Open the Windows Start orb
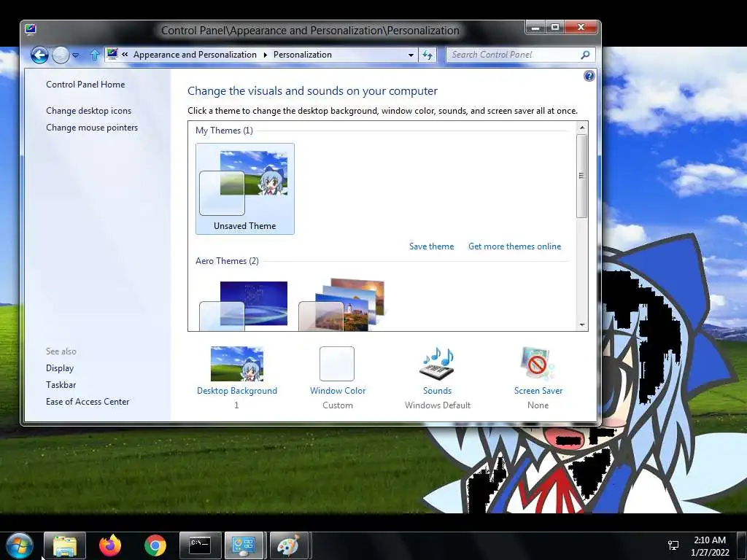Image resolution: width=747 pixels, height=560 pixels. (20, 545)
